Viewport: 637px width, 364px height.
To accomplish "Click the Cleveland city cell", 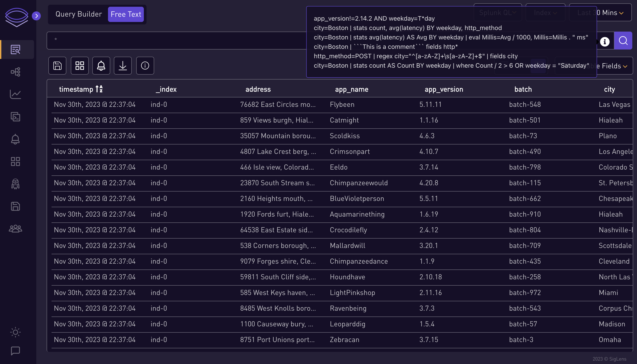I will [614, 261].
